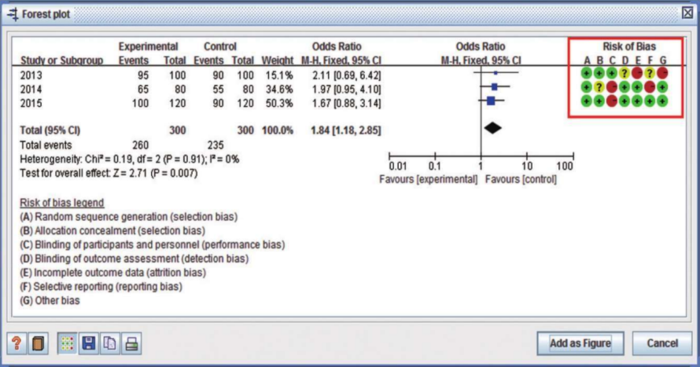Click the brown book icon in bottom toolbar
Image resolution: width=700 pixels, height=367 pixels.
pos(38,343)
